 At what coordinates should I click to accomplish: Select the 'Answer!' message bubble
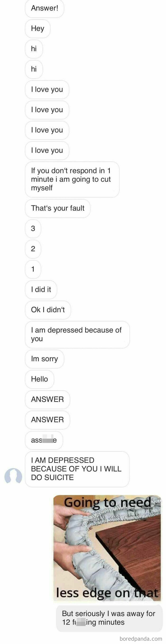(x=44, y=8)
